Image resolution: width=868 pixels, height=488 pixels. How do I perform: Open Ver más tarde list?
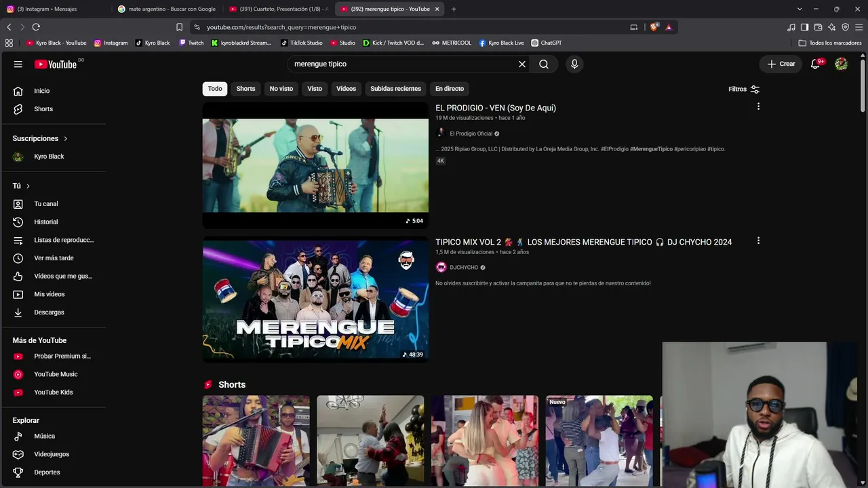coord(54,258)
